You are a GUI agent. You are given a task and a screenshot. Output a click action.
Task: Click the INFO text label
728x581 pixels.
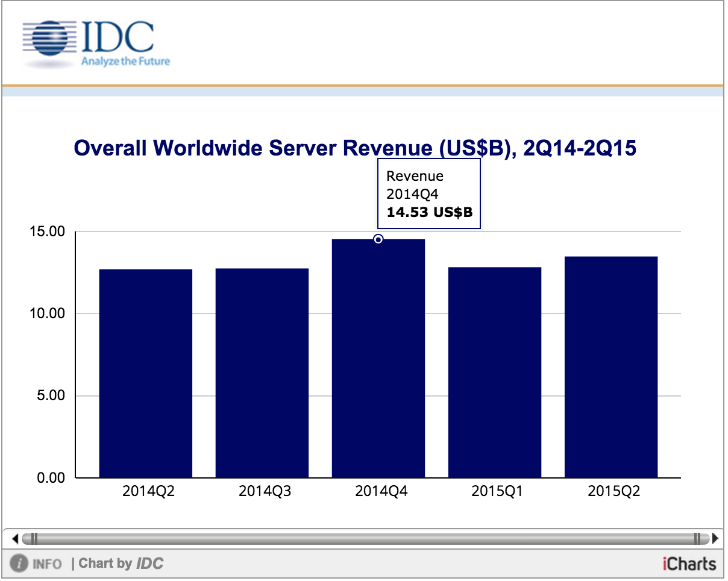coord(47,565)
